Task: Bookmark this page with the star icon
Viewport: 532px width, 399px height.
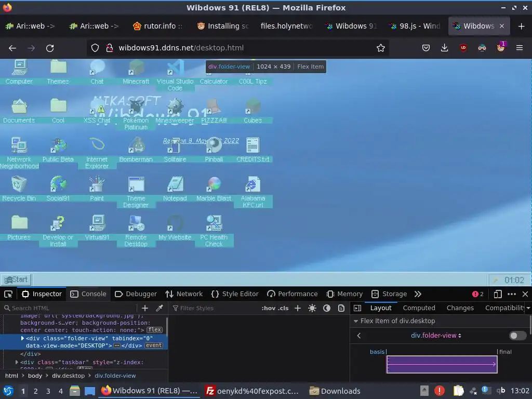Action: click(381, 48)
